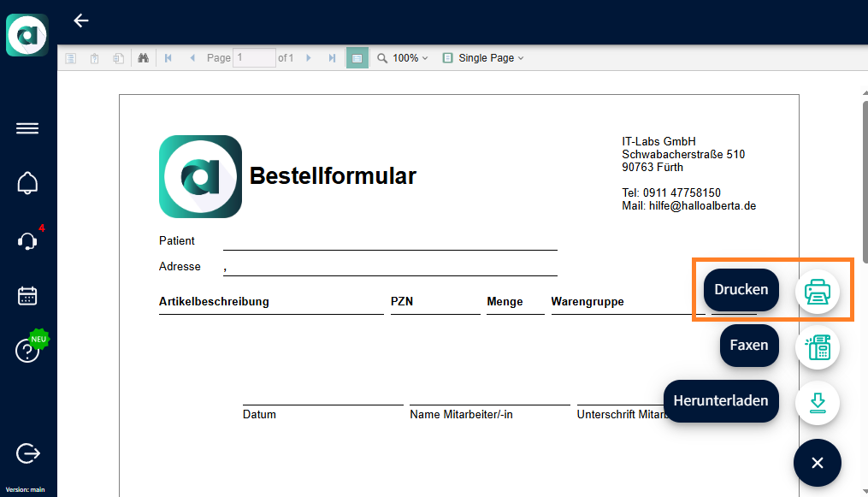Click the Herunterladen label button
868x497 pixels.
pyautogui.click(x=721, y=400)
